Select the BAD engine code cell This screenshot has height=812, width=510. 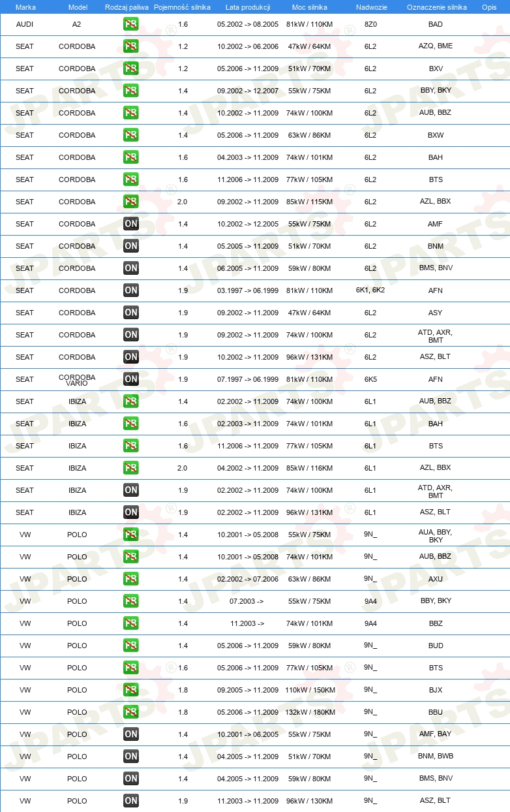click(x=436, y=24)
